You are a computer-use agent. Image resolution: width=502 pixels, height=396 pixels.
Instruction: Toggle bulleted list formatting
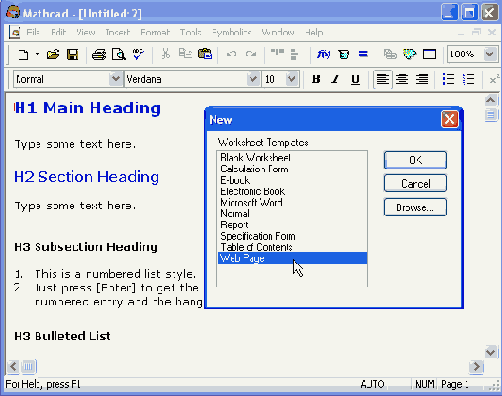(x=448, y=79)
